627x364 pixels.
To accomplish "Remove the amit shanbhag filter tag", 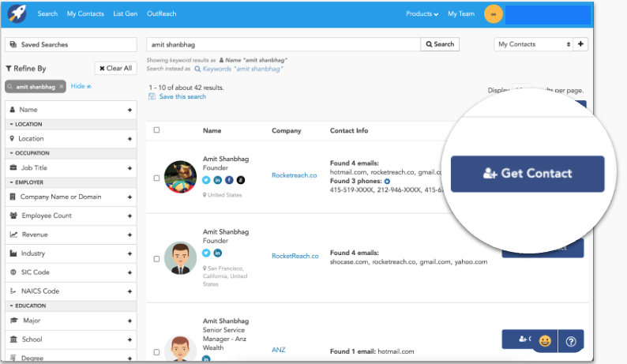I will [x=61, y=86].
